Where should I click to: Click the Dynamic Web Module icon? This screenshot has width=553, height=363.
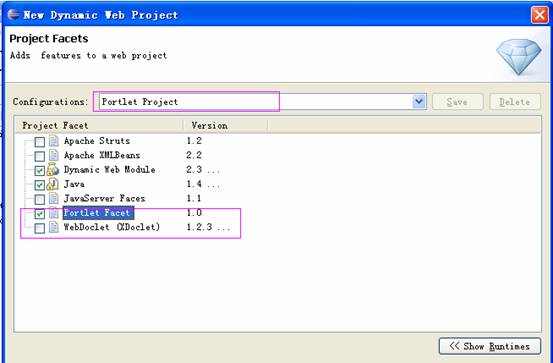click(x=53, y=170)
